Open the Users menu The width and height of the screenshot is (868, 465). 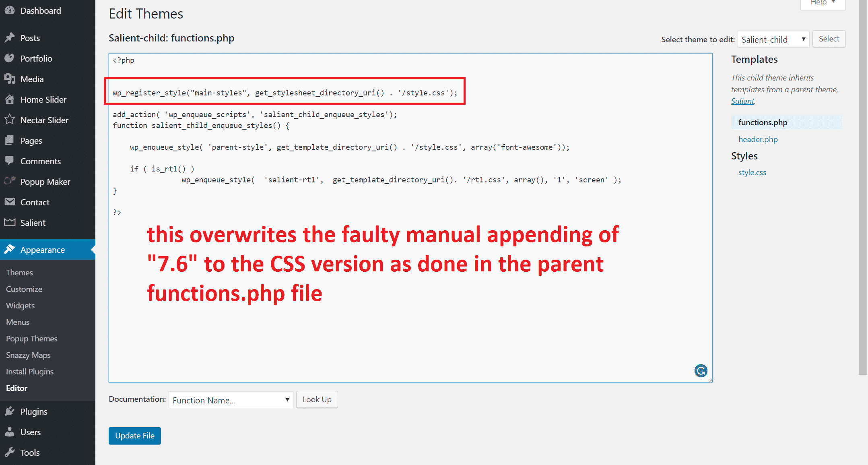47,432
